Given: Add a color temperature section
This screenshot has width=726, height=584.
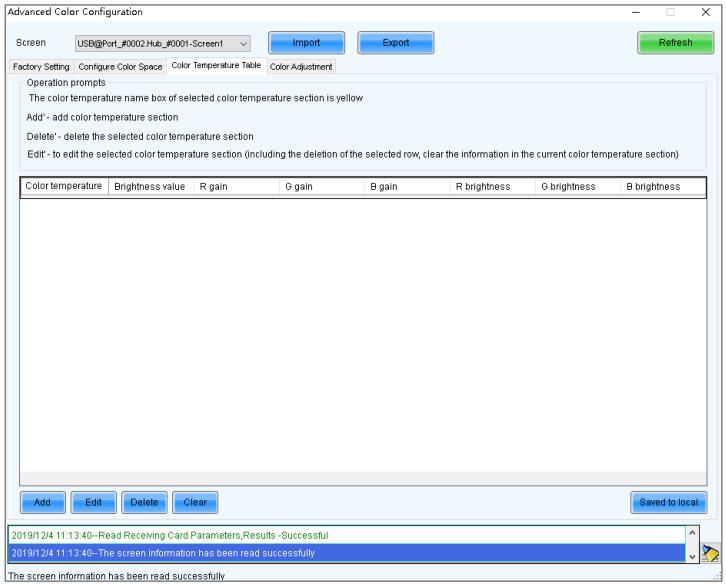Looking at the screenshot, I should 43,502.
